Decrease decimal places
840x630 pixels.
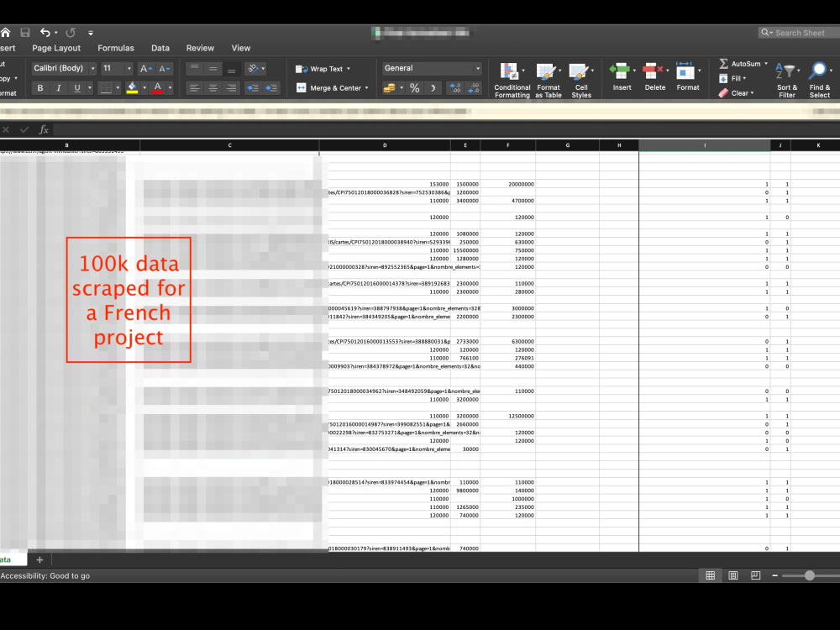(x=474, y=88)
